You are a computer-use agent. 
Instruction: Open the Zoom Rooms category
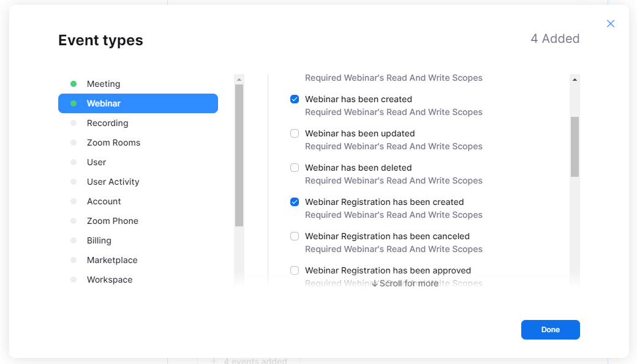coord(113,143)
